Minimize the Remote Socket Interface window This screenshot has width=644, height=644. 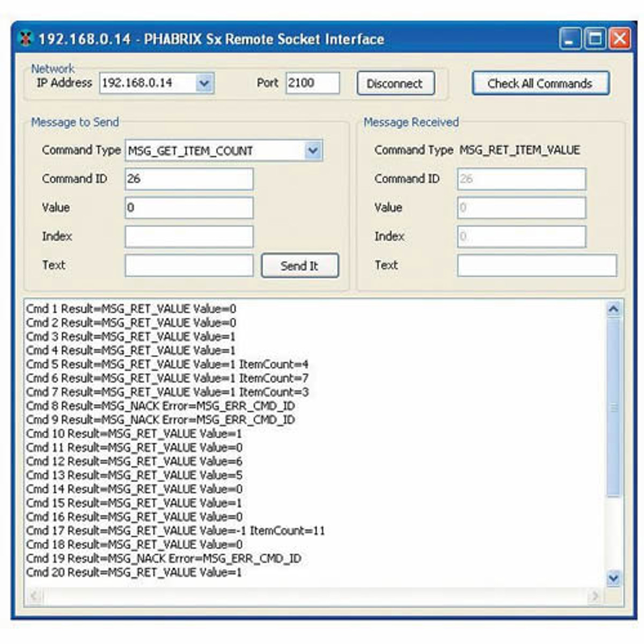click(x=570, y=39)
